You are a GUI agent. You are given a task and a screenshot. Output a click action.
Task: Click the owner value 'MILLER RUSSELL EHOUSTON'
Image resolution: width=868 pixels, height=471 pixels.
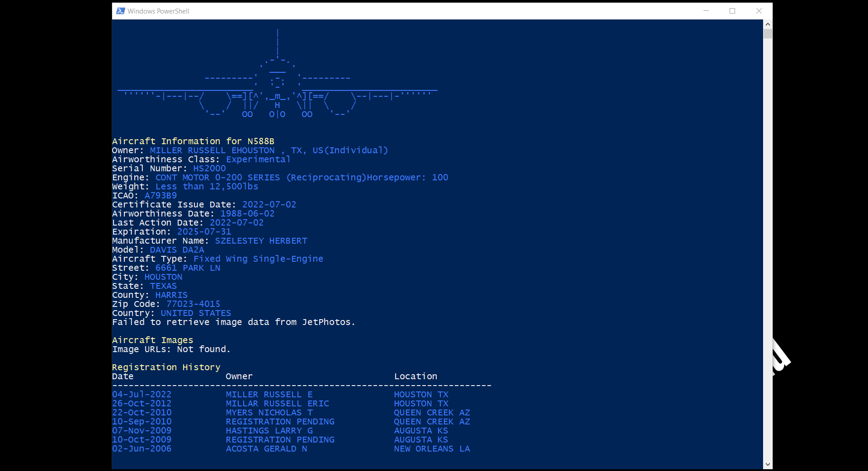tap(212, 151)
